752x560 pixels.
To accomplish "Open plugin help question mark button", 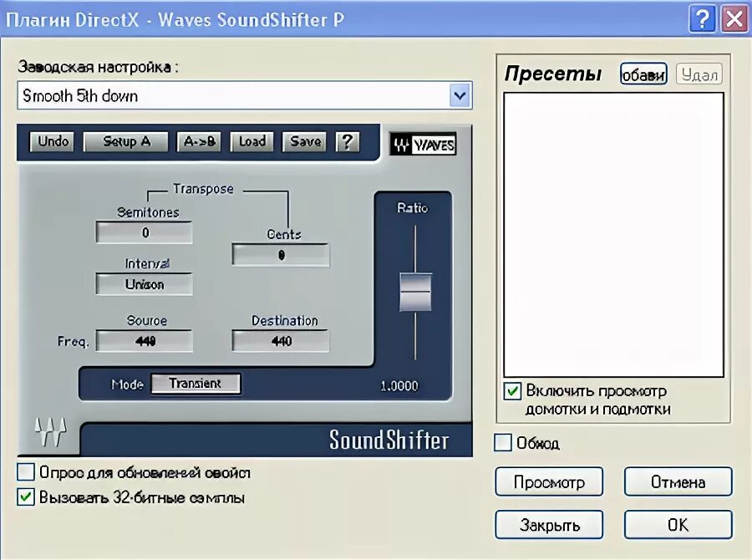I will point(348,141).
